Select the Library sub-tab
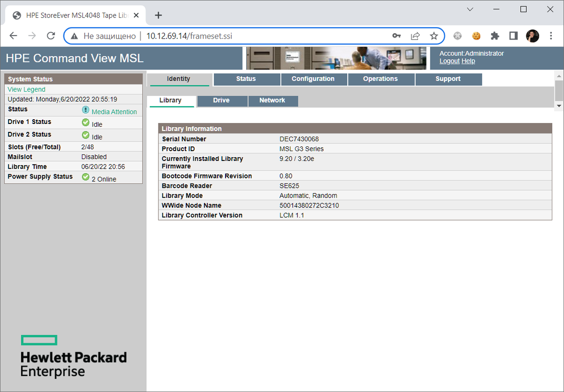 click(x=171, y=101)
